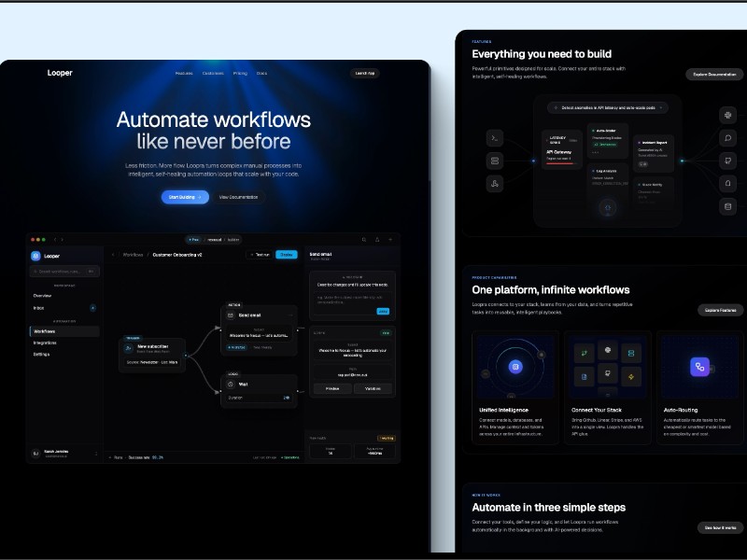The image size is (747, 560).
Task: Click the Looper logo icon in the sidebar
Action: click(x=35, y=256)
